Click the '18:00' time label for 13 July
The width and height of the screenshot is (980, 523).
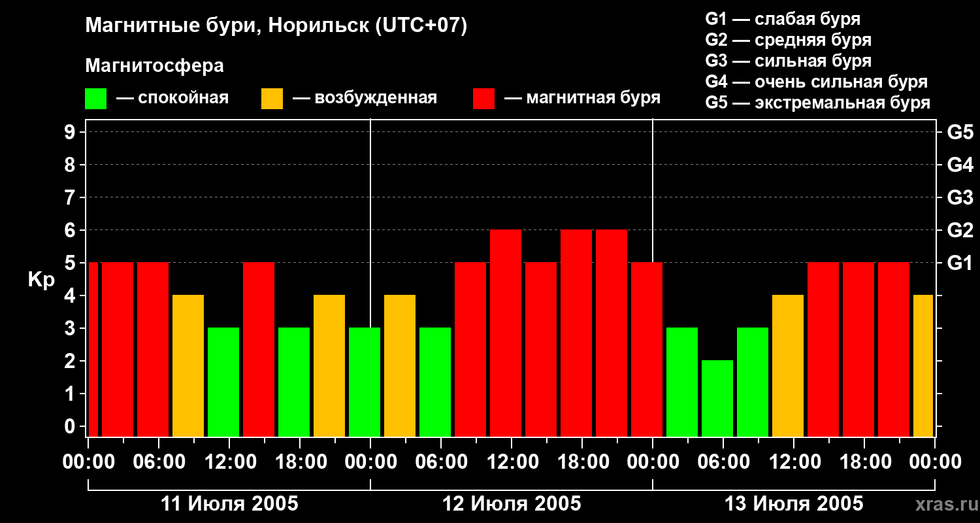pyautogui.click(x=864, y=462)
